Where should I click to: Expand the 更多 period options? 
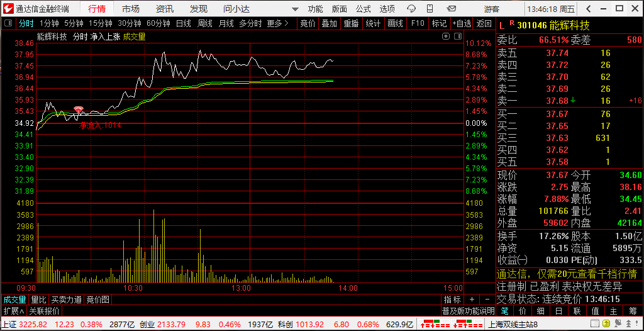pos(277,23)
